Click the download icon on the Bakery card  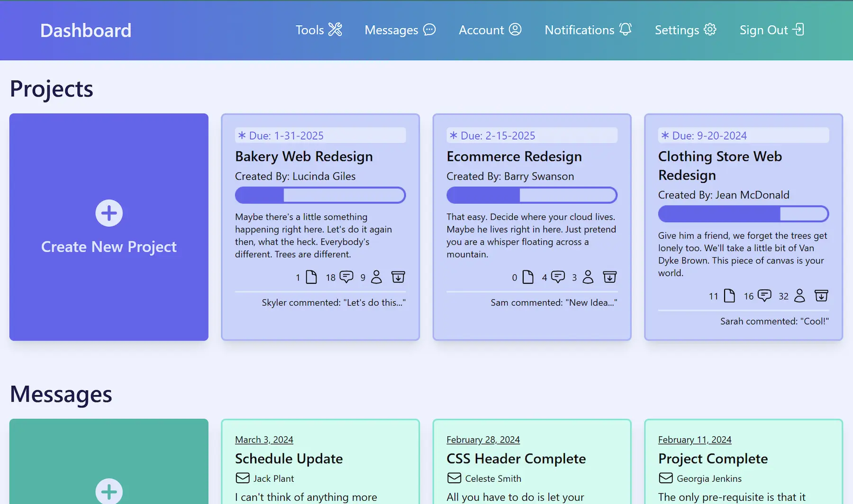pyautogui.click(x=399, y=277)
